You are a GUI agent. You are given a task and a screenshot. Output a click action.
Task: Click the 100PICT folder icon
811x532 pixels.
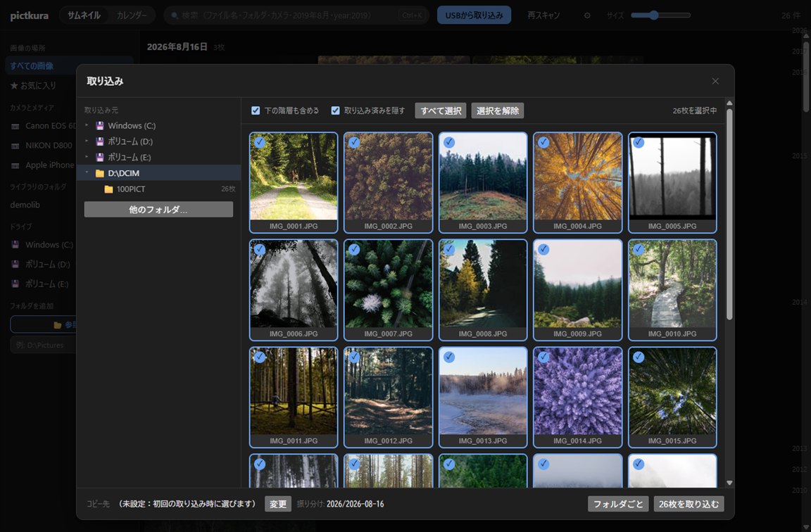click(108, 189)
